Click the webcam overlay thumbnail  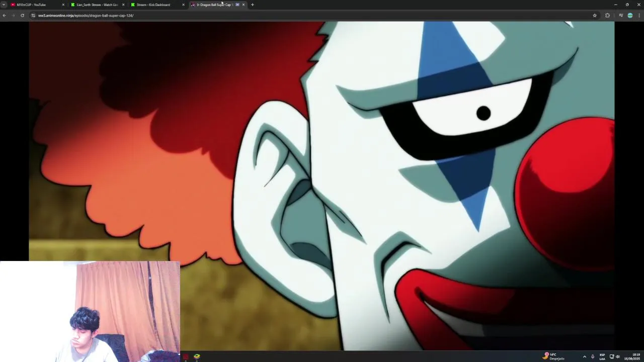90,311
